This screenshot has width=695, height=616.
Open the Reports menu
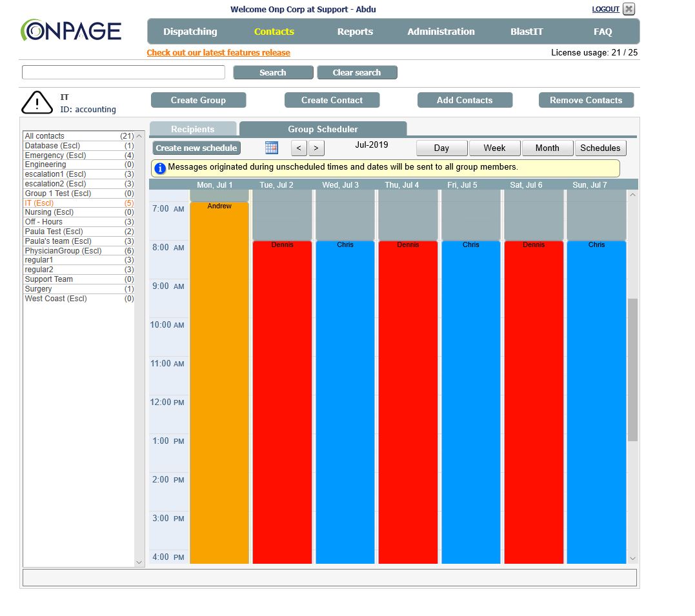pos(355,32)
